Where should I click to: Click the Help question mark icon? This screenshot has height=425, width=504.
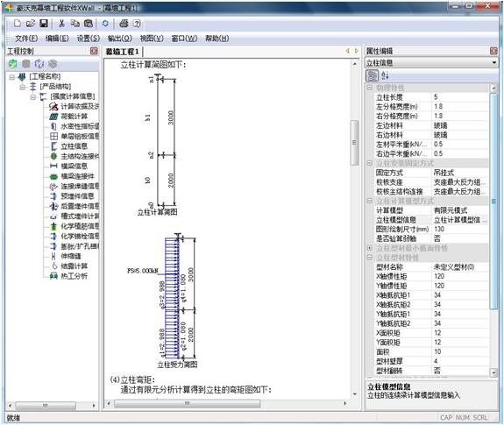[x=137, y=23]
